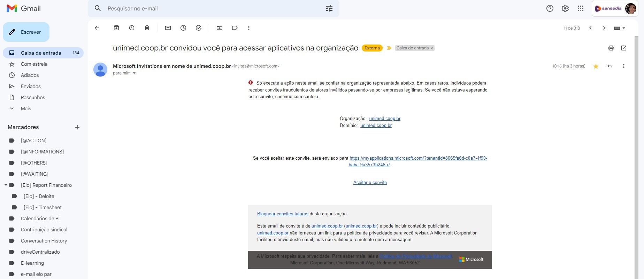Collapse the [Elo] Report Financeiro label tree

pyautogui.click(x=6, y=185)
